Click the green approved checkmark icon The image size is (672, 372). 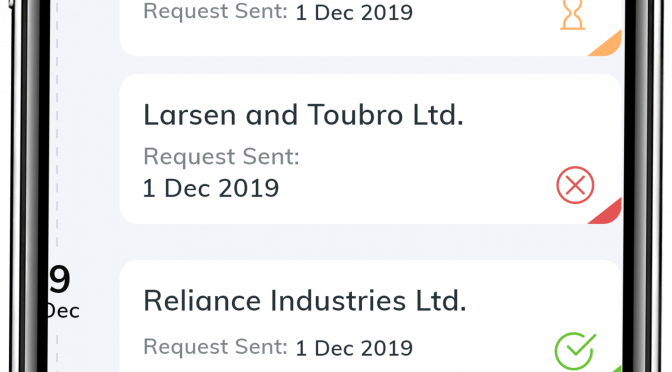tap(575, 352)
